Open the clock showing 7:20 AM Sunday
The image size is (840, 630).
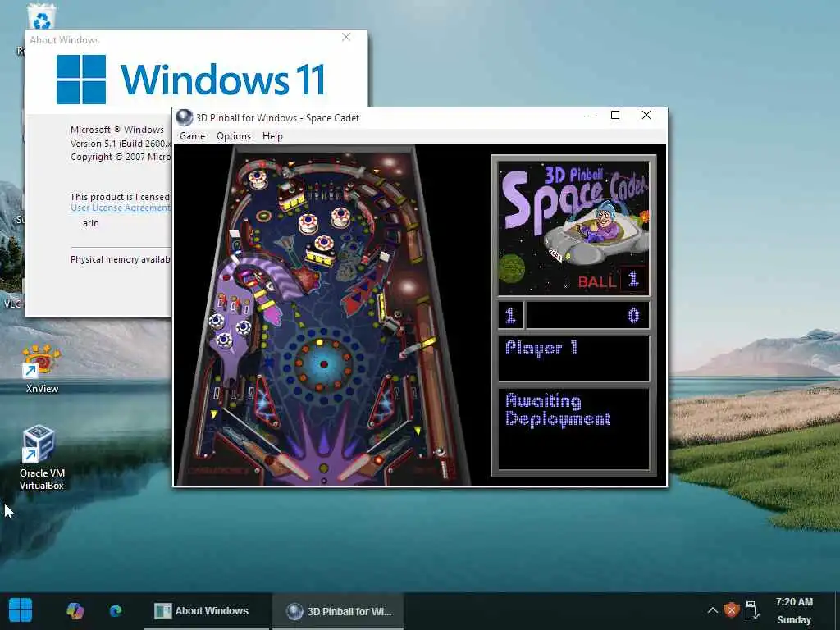[794, 610]
